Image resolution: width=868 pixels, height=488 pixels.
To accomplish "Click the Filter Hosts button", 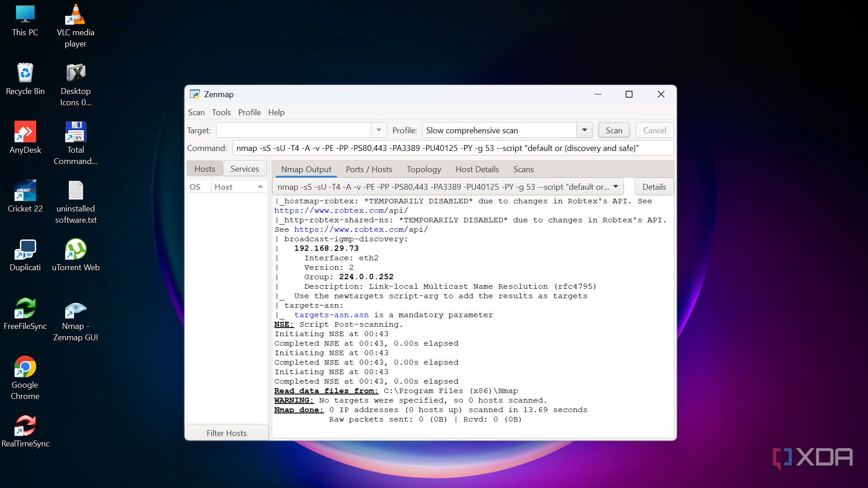I will click(226, 433).
